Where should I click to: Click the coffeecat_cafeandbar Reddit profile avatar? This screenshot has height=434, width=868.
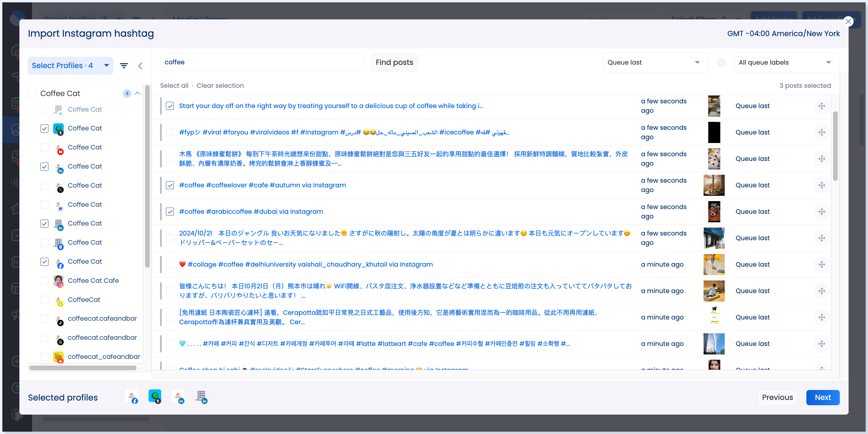pyautogui.click(x=59, y=357)
